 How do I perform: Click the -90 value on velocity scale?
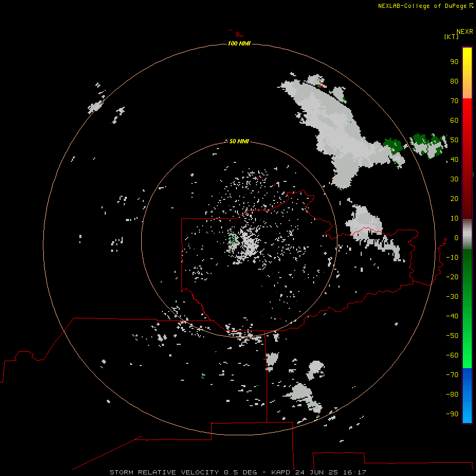pyautogui.click(x=452, y=414)
